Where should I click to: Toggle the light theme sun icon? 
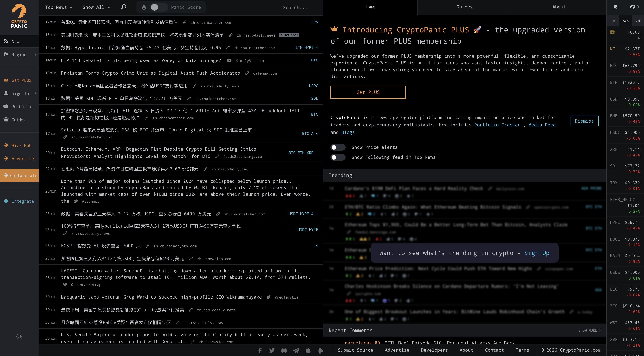tap(19, 336)
